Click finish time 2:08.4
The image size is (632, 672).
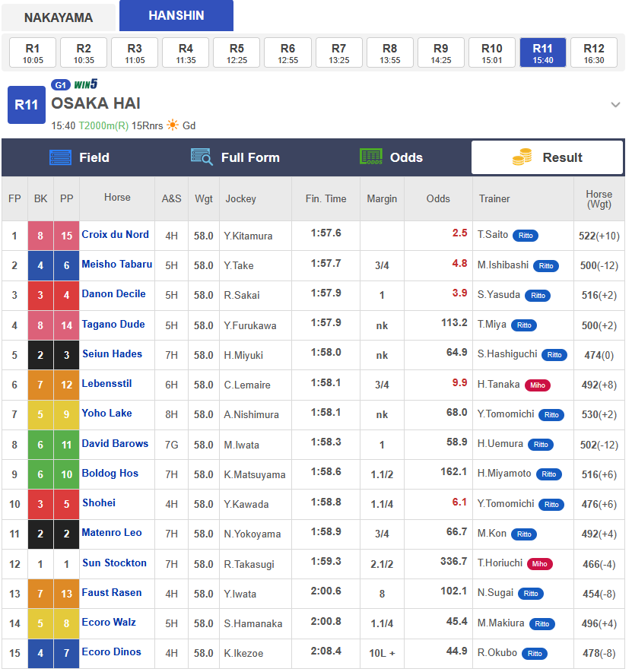coord(326,651)
